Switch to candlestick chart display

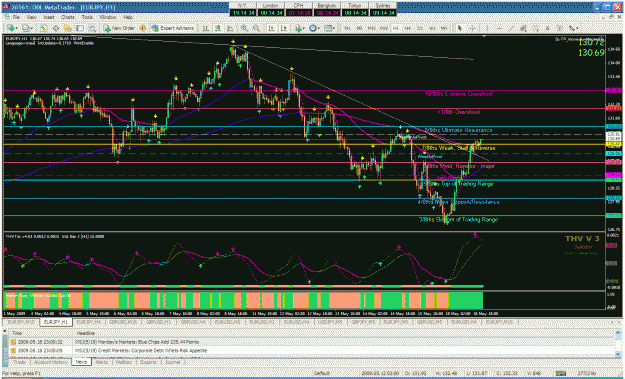[x=218, y=28]
